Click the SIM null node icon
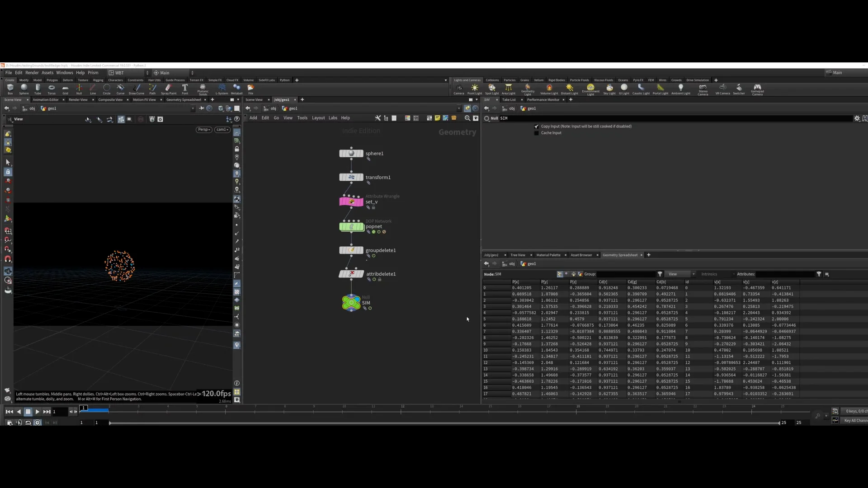This screenshot has height=488, width=868. 351,303
